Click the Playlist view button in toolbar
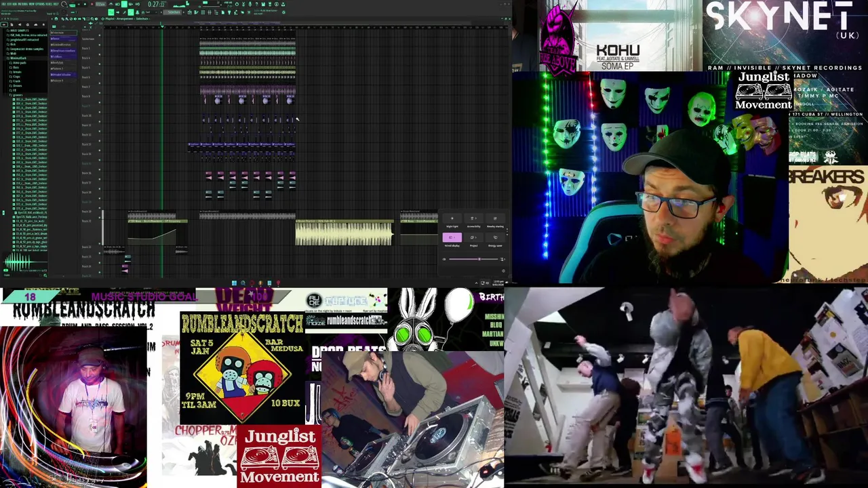Viewport: 868px width, 488px height. (189, 12)
